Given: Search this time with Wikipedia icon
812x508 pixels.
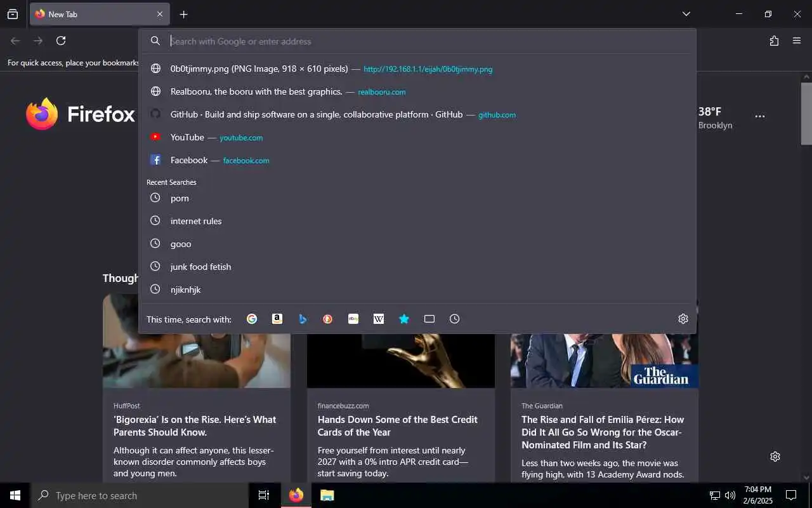Looking at the screenshot, I should [379, 319].
